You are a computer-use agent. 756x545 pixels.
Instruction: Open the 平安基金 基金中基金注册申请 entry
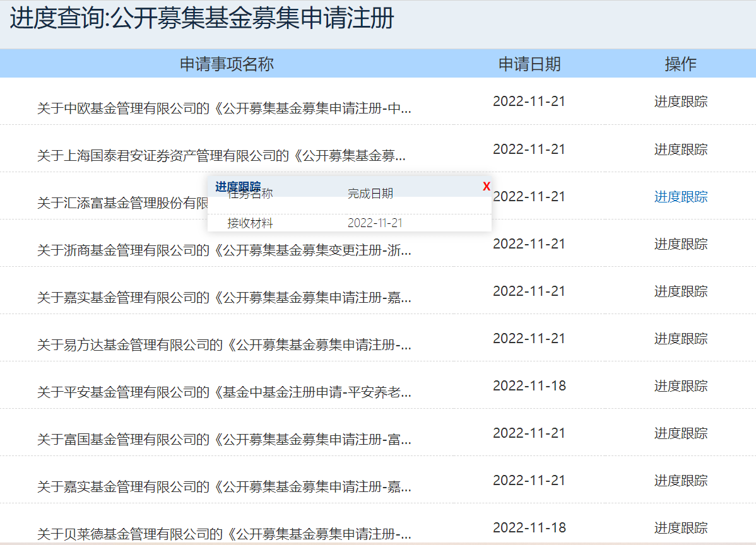click(224, 392)
